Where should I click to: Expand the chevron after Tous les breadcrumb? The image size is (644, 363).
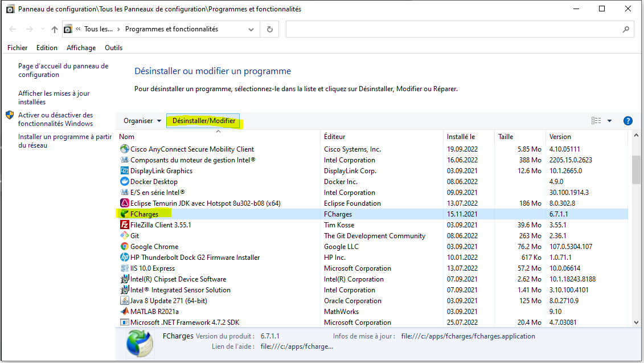[118, 29]
